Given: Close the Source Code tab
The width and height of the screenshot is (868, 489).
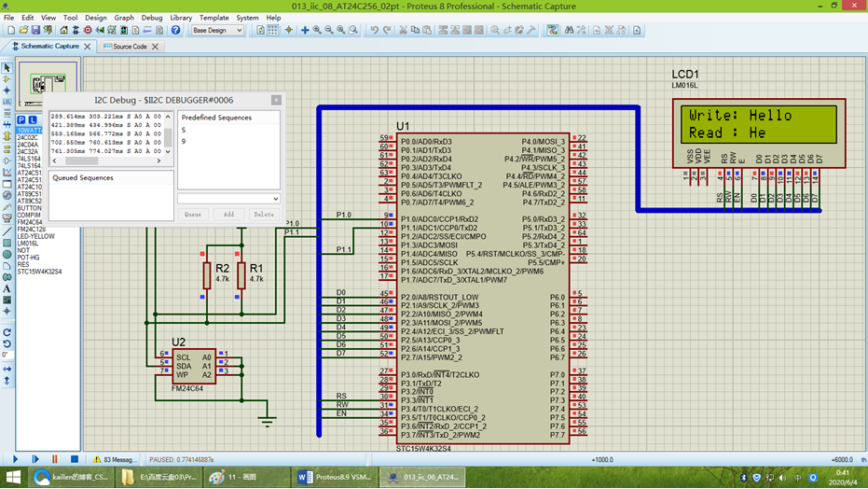Looking at the screenshot, I should coord(155,47).
